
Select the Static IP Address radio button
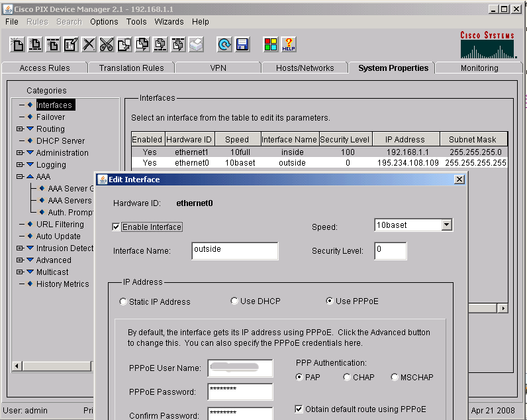pos(123,301)
